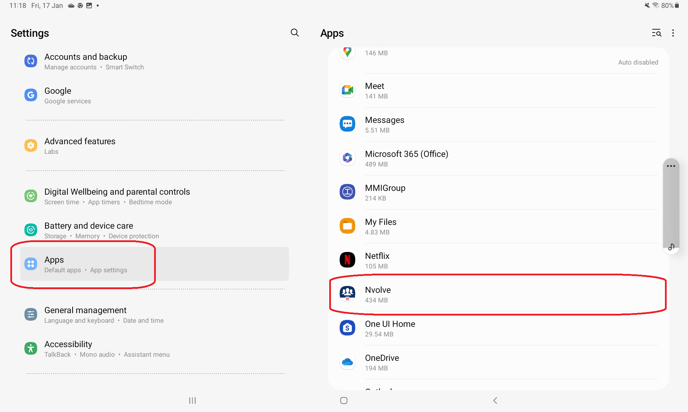688x412 pixels.
Task: Tap the Wi-Fi status icon
Action: (656, 5)
